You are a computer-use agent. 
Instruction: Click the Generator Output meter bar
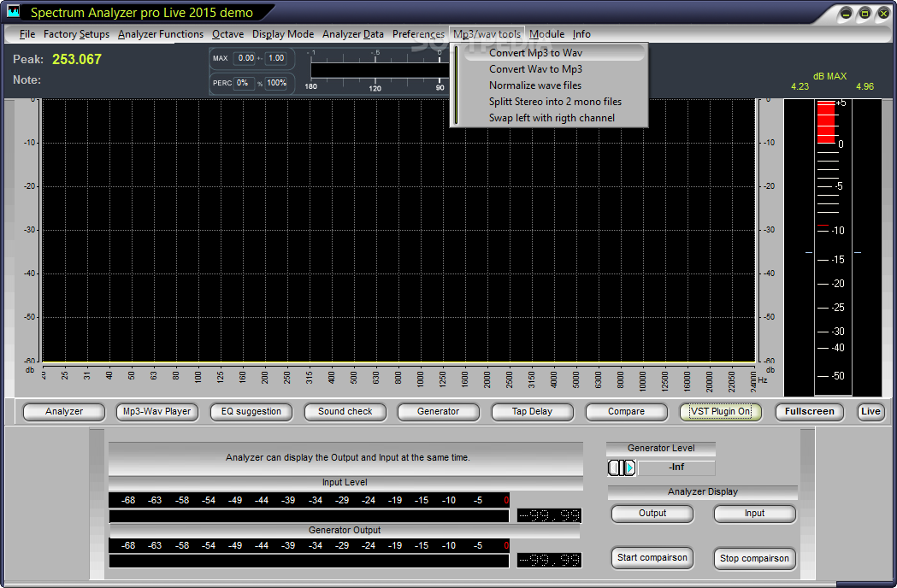[309, 562]
